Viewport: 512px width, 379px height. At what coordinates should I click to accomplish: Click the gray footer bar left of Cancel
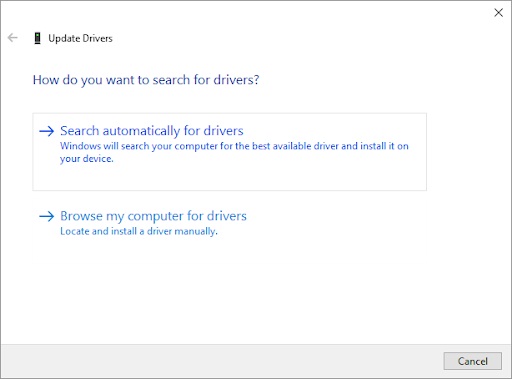[220, 361]
